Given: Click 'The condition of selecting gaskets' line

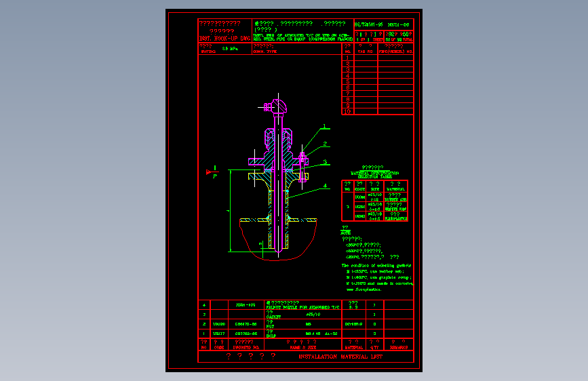Looking at the screenshot, I should pyautogui.click(x=376, y=266).
